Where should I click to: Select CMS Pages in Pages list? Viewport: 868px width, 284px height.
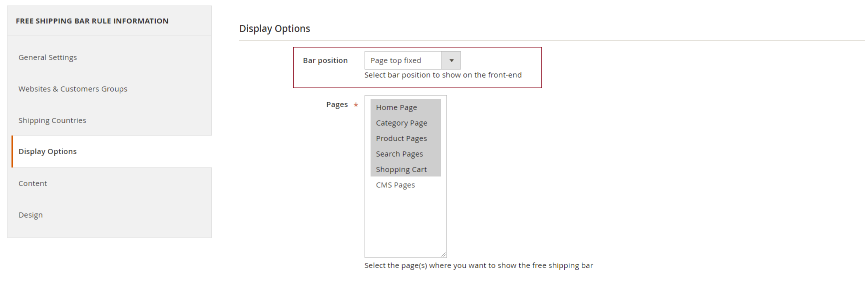point(396,185)
